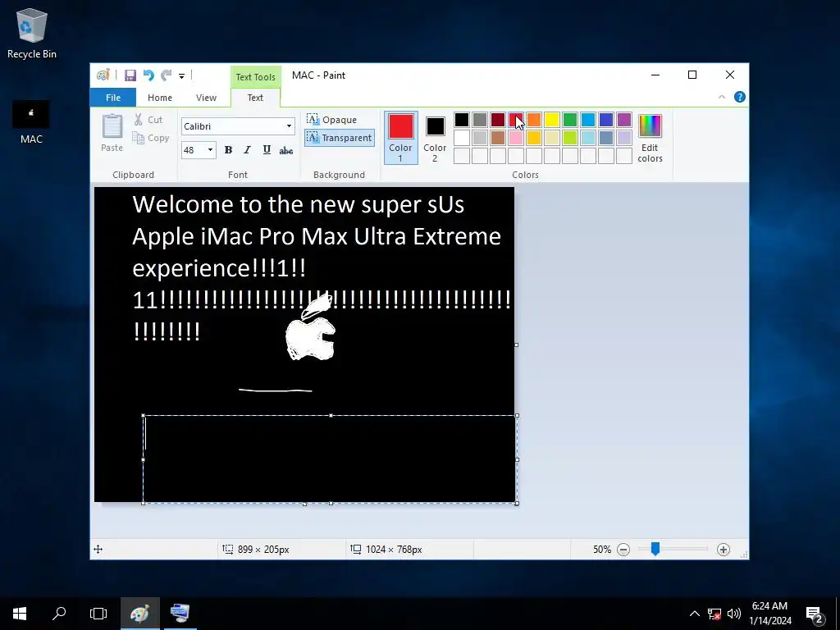Click the Text Tools contextual tab header
The image size is (840, 630).
pos(256,77)
